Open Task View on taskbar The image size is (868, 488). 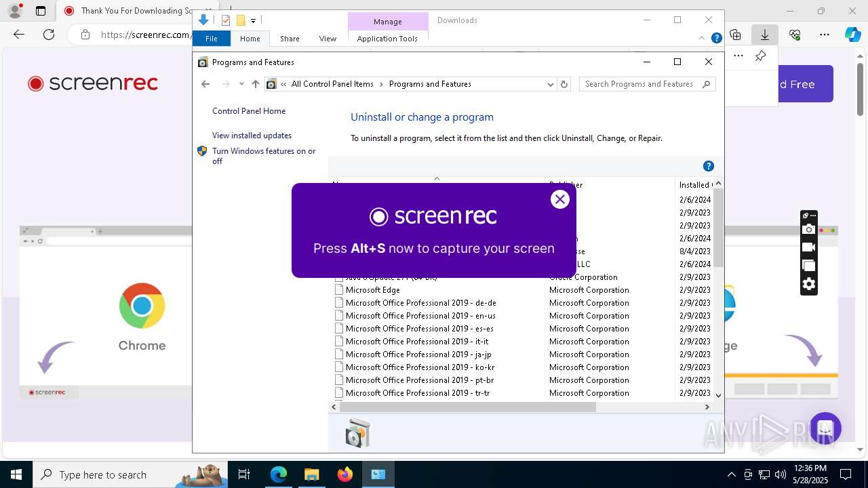(x=244, y=474)
